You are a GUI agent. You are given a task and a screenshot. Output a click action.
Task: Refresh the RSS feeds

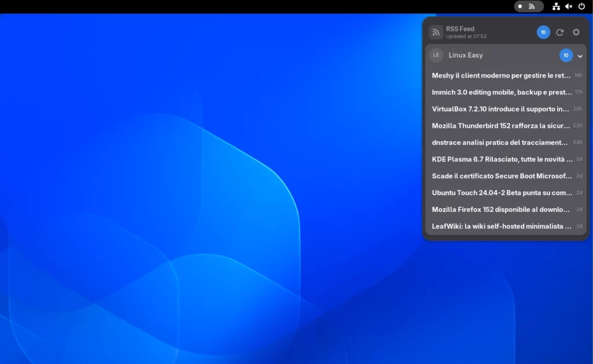560,32
